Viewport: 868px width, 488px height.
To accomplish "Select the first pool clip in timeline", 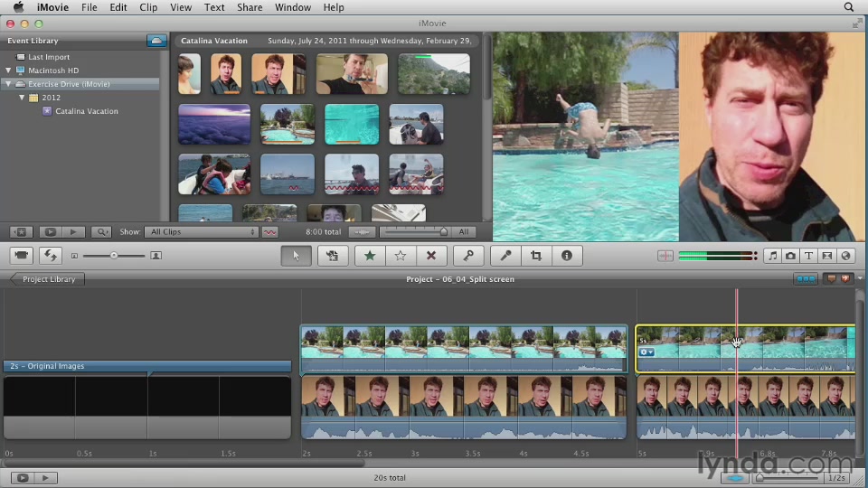I will [464, 348].
